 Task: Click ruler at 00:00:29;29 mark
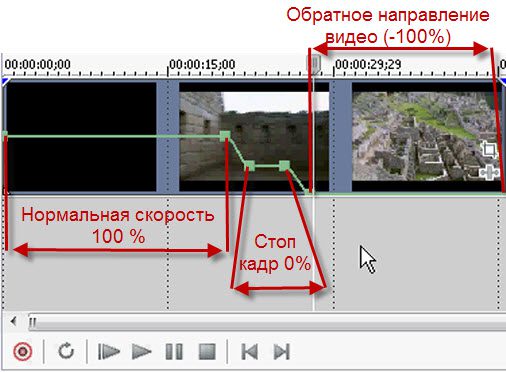(368, 64)
